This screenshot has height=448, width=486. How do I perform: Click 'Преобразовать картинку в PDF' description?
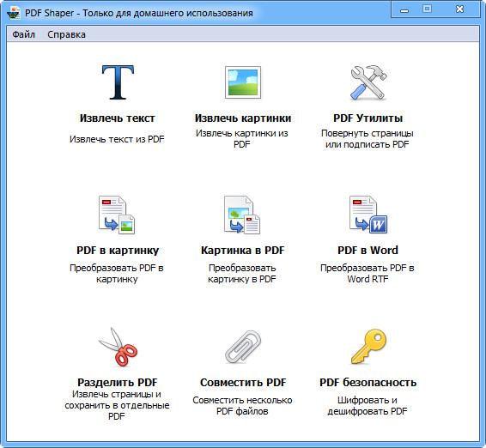242,273
